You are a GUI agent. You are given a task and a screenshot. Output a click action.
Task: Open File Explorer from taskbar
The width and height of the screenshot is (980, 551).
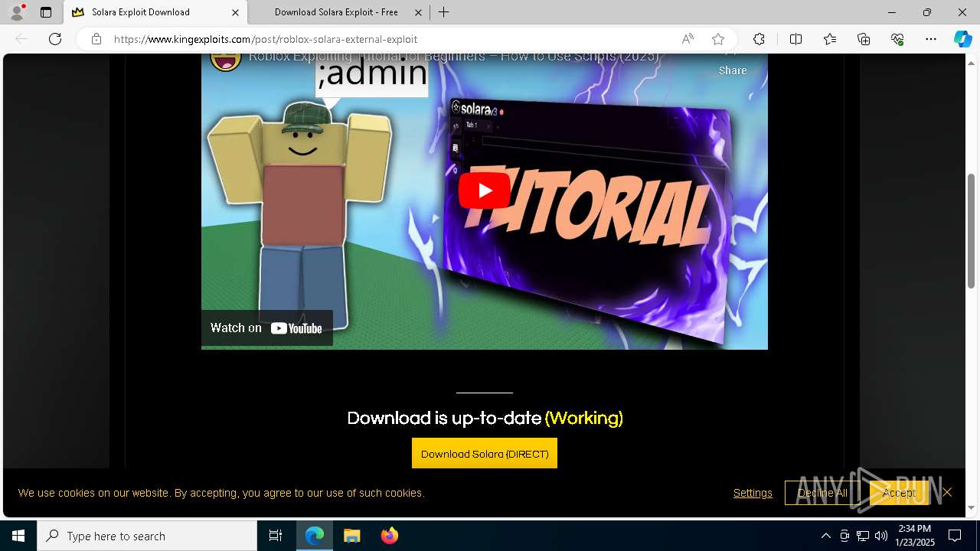351,536
